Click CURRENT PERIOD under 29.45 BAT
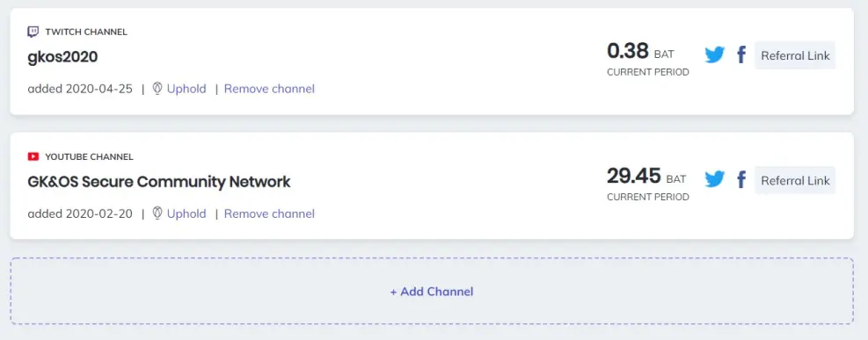This screenshot has width=868, height=340. tap(648, 197)
